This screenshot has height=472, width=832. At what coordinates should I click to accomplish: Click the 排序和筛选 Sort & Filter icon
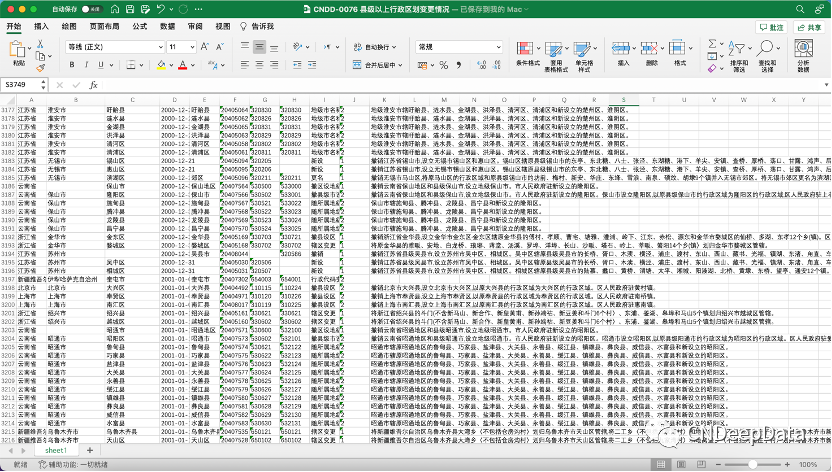(x=737, y=49)
